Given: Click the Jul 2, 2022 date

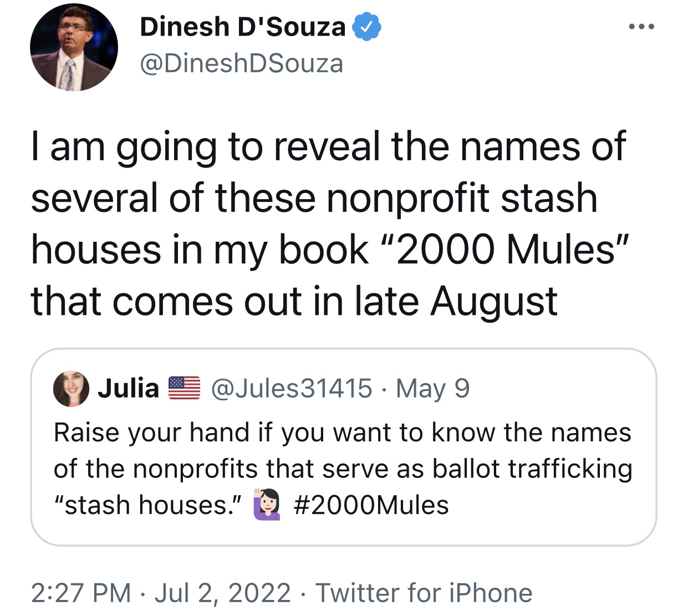Looking at the screenshot, I should pos(222,593).
